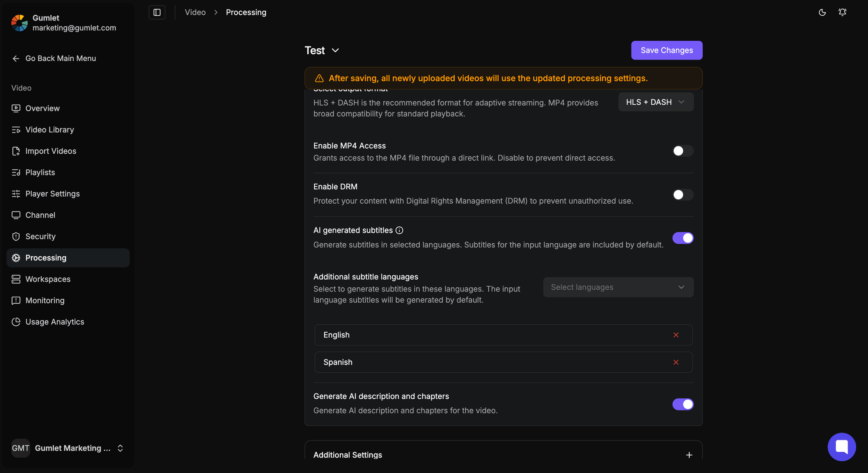
Task: Click the Save Changes button
Action: click(667, 50)
